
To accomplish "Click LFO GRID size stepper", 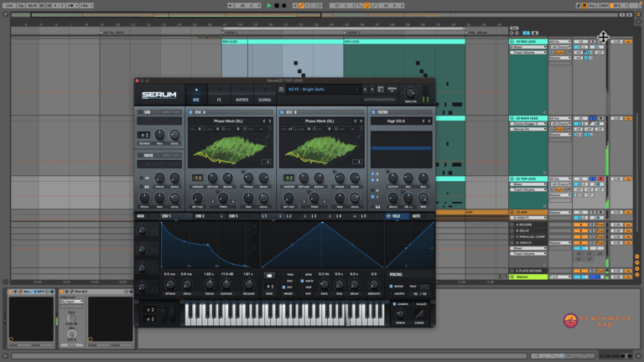I will point(269,287).
